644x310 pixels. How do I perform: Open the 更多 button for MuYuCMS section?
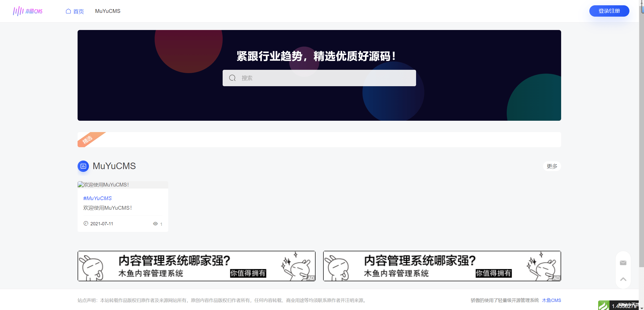click(552, 166)
